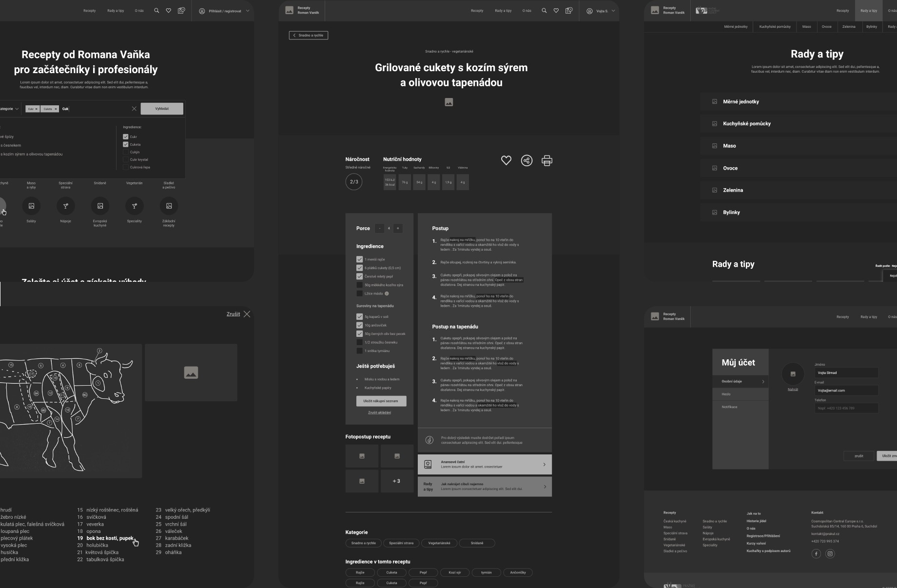
Task: Clear the search field with the X icon
Action: point(134,109)
